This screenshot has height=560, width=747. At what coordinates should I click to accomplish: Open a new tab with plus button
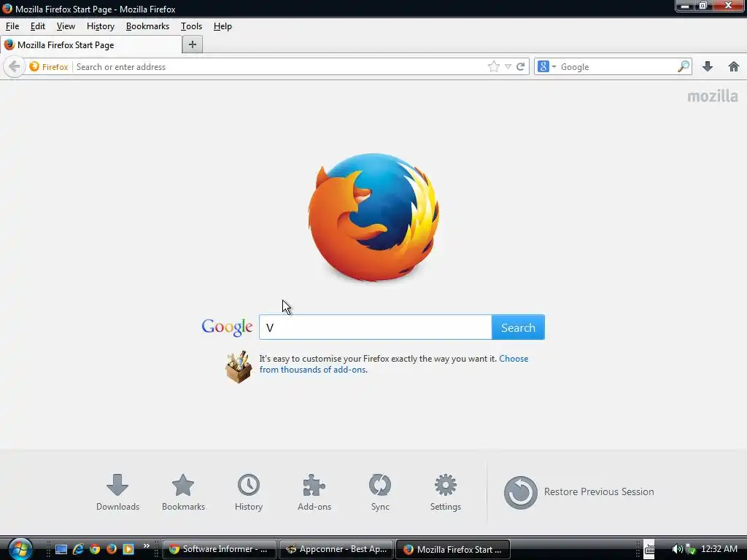pos(193,44)
